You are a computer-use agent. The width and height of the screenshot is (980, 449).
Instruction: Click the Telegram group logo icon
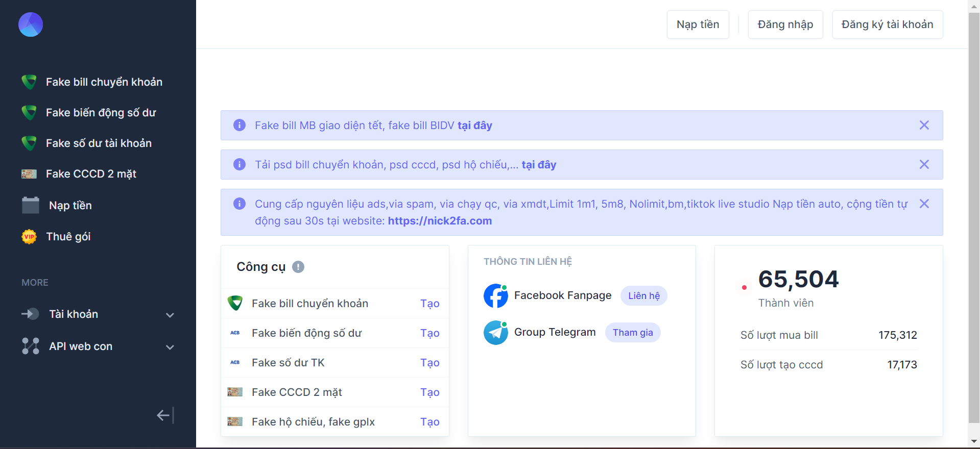click(x=496, y=333)
